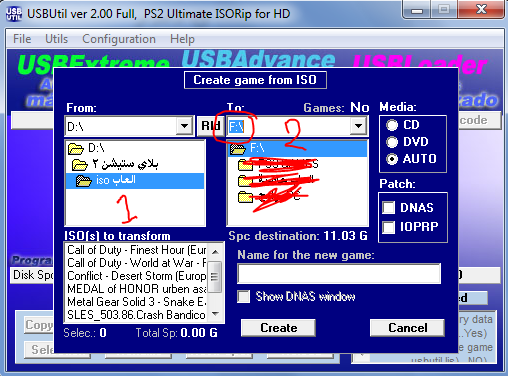Minimize the USBUtil window

click(x=417, y=10)
